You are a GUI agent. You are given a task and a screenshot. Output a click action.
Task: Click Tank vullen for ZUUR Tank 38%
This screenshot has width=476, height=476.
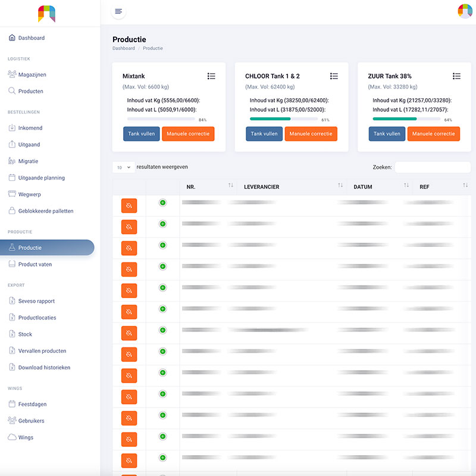coord(387,134)
